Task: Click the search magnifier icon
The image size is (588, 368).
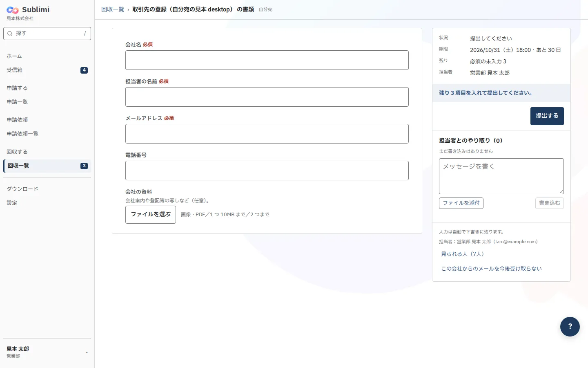Action: [x=10, y=34]
